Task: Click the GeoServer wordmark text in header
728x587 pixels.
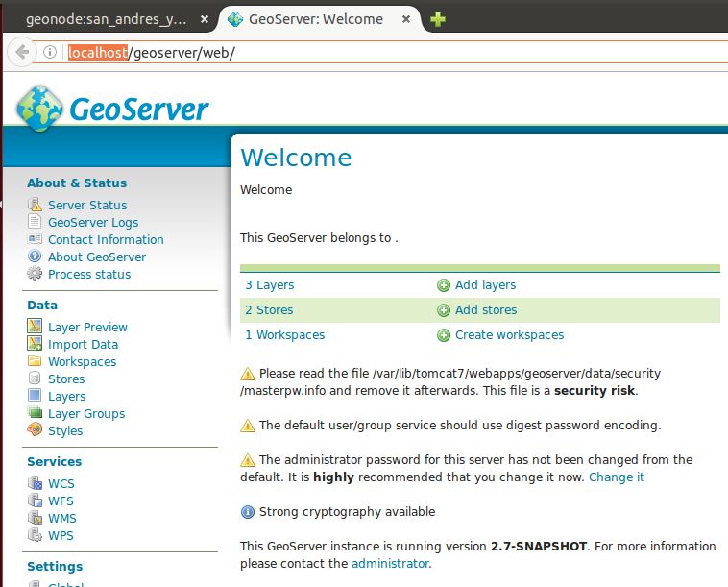Action: pos(139,110)
